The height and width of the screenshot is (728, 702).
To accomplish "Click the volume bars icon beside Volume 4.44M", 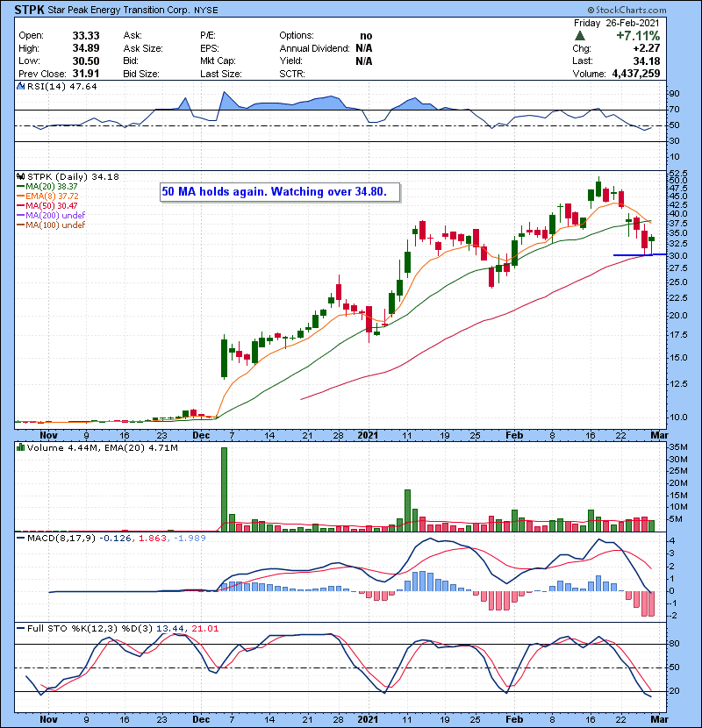I will (x=20, y=447).
